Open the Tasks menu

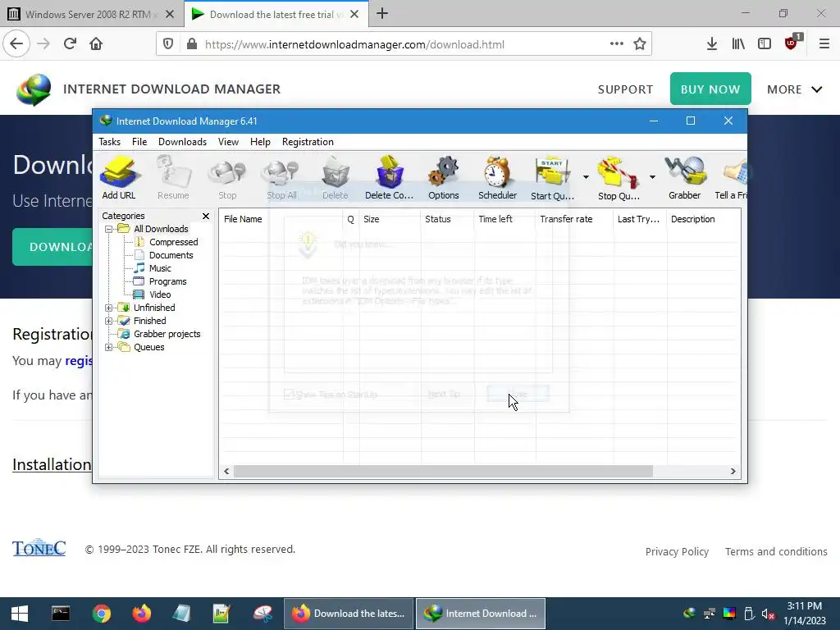tap(109, 142)
